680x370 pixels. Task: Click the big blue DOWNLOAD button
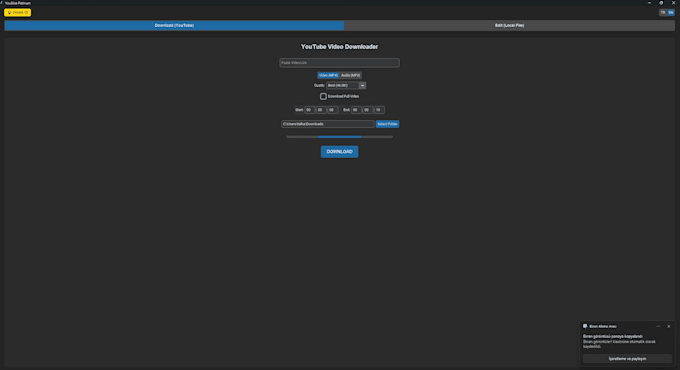click(x=340, y=152)
